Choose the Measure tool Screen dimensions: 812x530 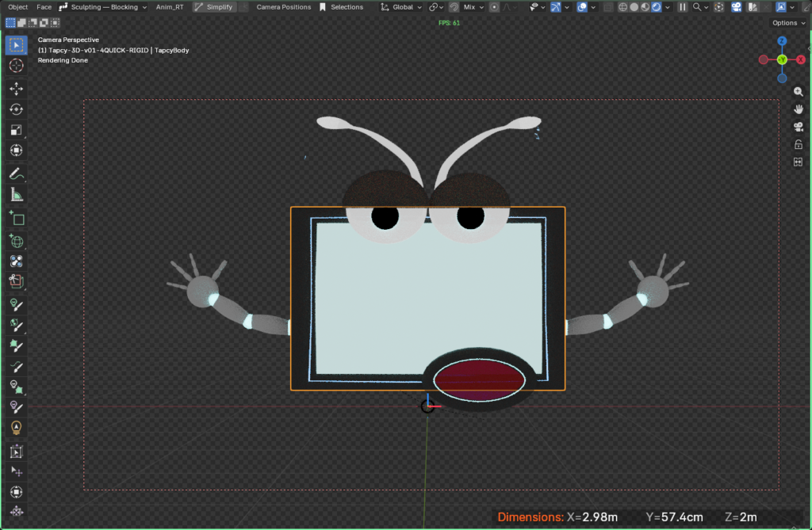coord(16,193)
